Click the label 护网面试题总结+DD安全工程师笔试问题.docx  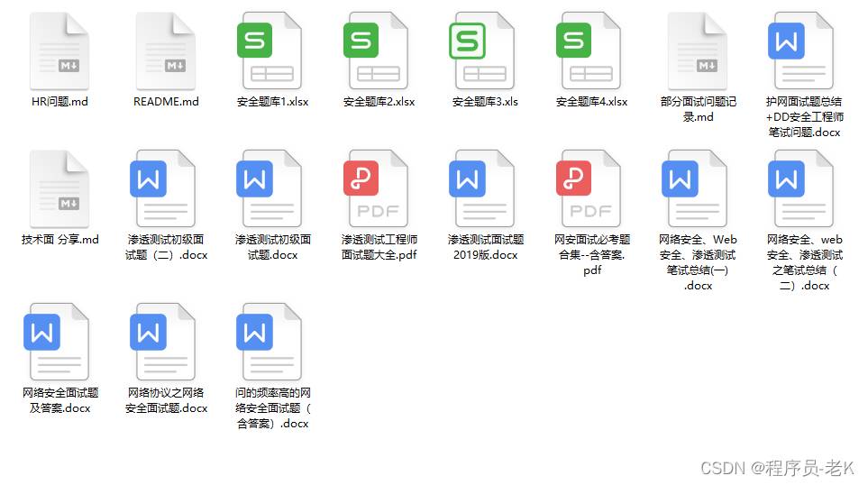click(x=804, y=117)
